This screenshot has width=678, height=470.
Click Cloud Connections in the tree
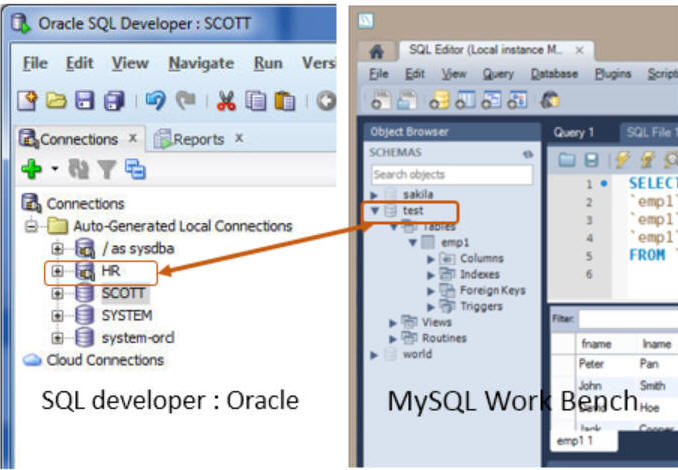pos(105,360)
